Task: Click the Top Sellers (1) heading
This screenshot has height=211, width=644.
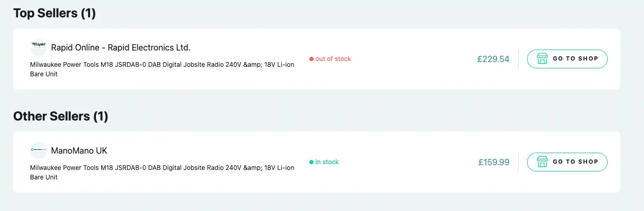Action: tap(54, 13)
